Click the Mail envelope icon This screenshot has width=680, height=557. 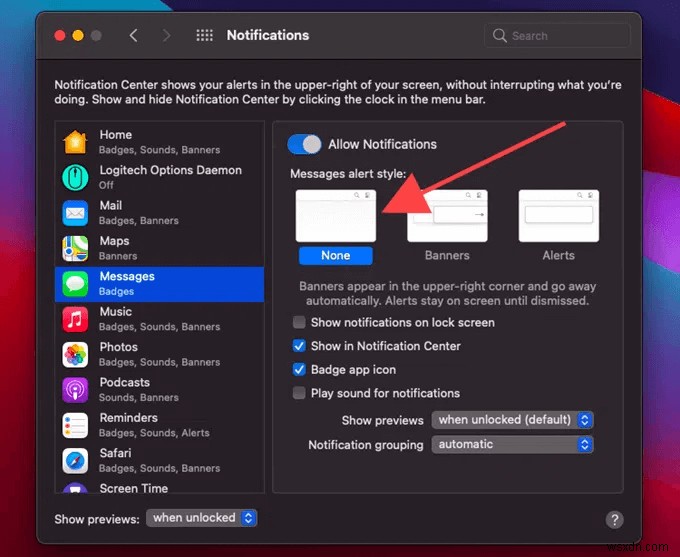[x=75, y=213]
